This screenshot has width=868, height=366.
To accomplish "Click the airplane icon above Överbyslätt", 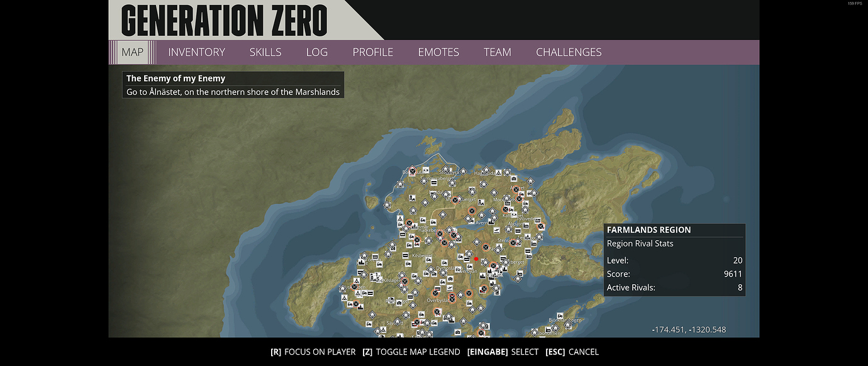I will pyautogui.click(x=450, y=287).
